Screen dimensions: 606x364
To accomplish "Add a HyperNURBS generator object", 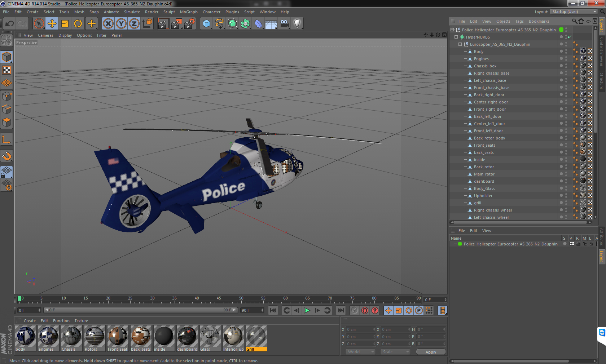I will [x=232, y=24].
